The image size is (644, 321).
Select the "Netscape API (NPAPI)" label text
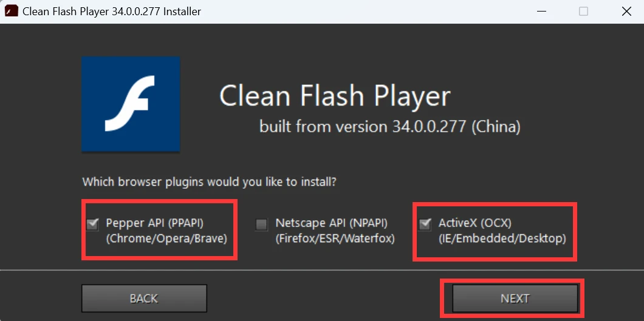[331, 223]
